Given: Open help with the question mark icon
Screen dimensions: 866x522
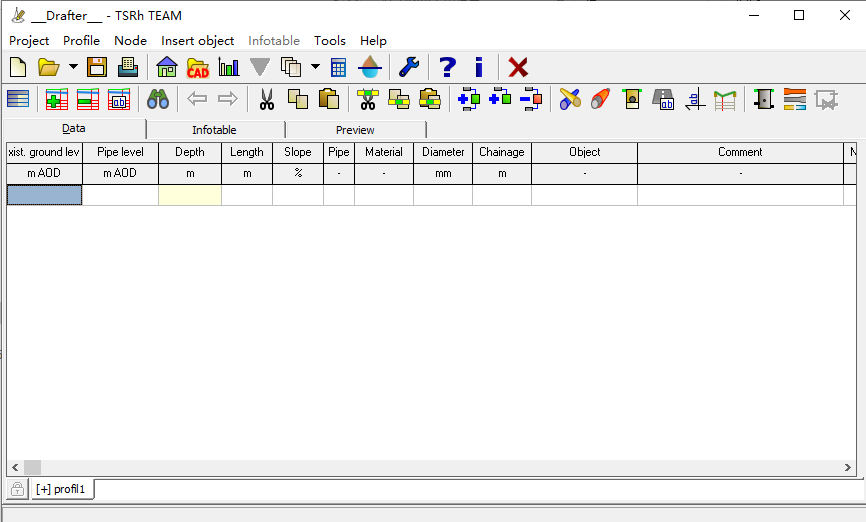Looking at the screenshot, I should point(447,67).
